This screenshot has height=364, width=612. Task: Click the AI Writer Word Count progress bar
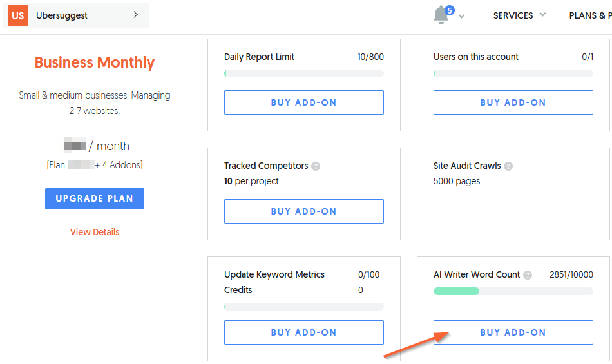point(513,291)
